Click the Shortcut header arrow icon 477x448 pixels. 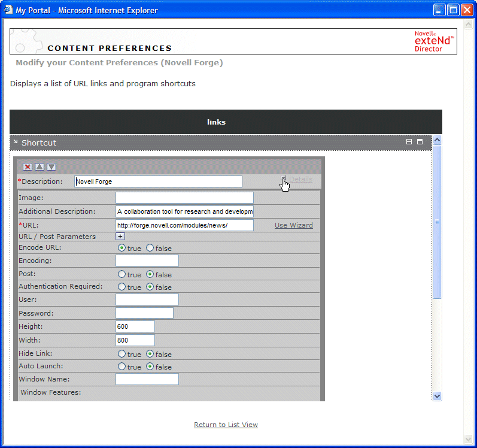click(x=16, y=141)
